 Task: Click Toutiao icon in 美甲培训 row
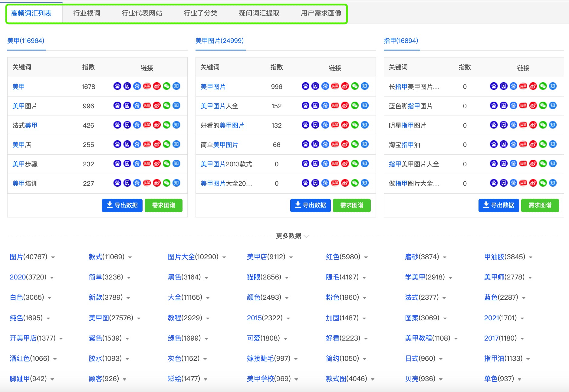coord(147,183)
